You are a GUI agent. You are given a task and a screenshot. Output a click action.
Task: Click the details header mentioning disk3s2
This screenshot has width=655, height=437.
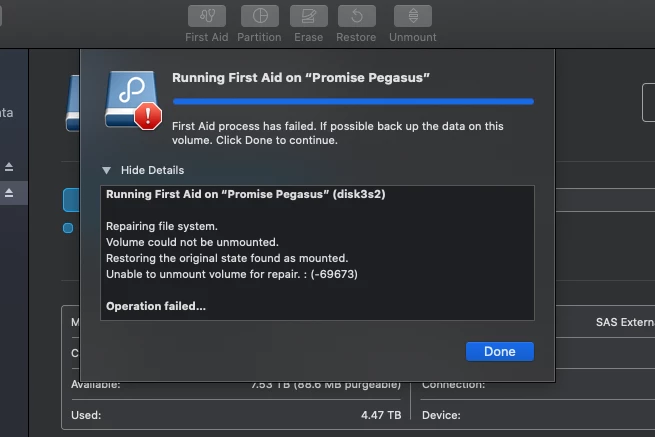(x=246, y=194)
